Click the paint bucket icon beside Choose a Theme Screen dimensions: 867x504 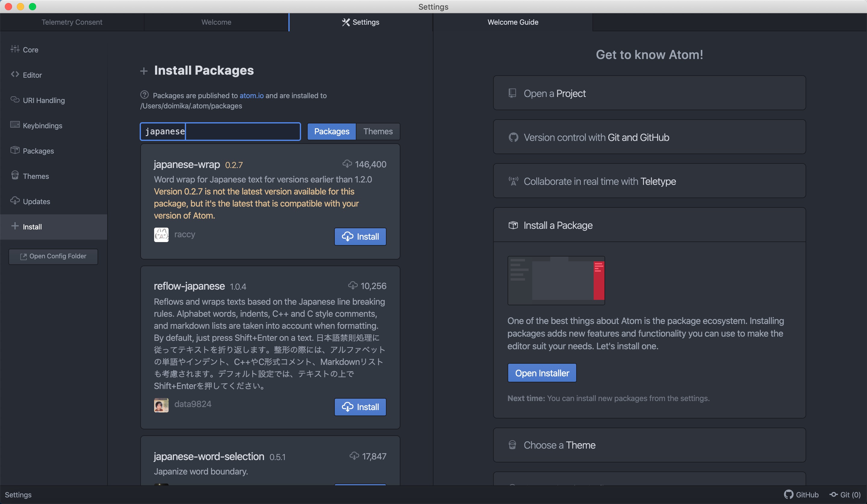pyautogui.click(x=512, y=445)
